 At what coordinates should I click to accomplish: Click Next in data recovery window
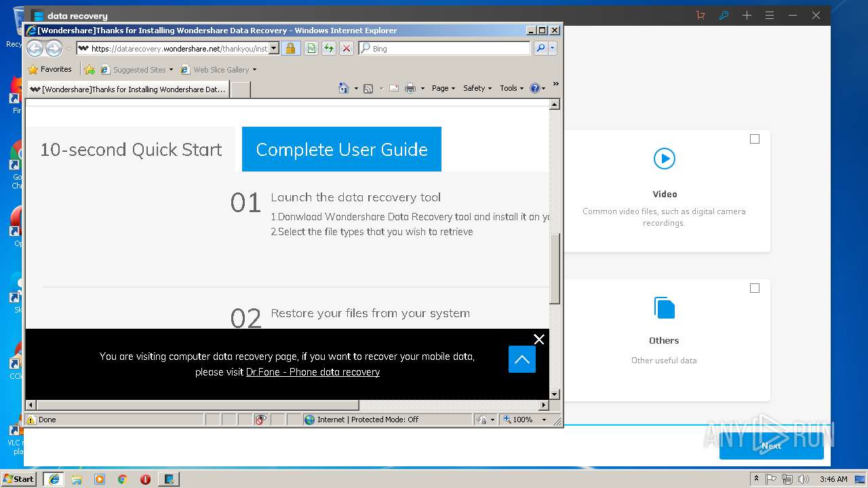[x=771, y=445]
